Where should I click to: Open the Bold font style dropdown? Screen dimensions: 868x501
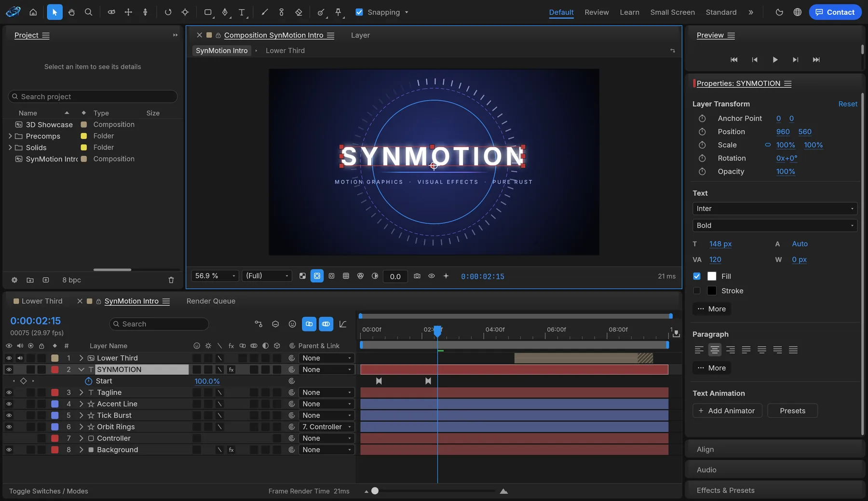[x=775, y=226]
